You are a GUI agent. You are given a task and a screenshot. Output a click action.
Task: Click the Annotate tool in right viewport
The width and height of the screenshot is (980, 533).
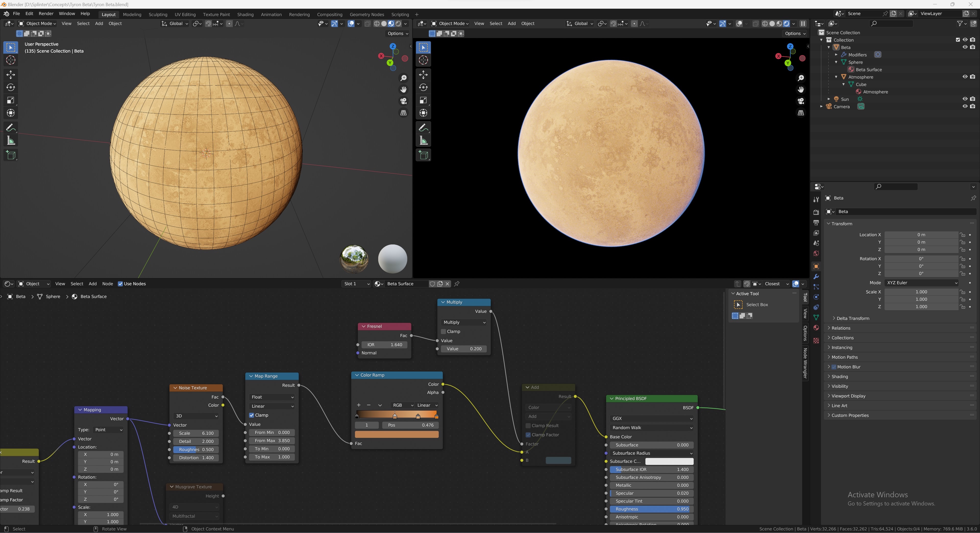click(x=423, y=128)
